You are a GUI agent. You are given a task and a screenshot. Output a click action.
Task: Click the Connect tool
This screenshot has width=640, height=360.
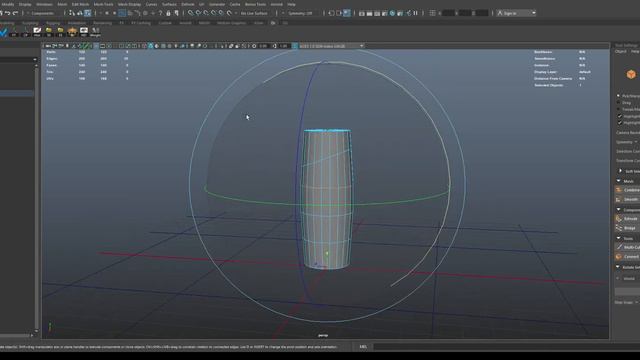click(x=628, y=257)
